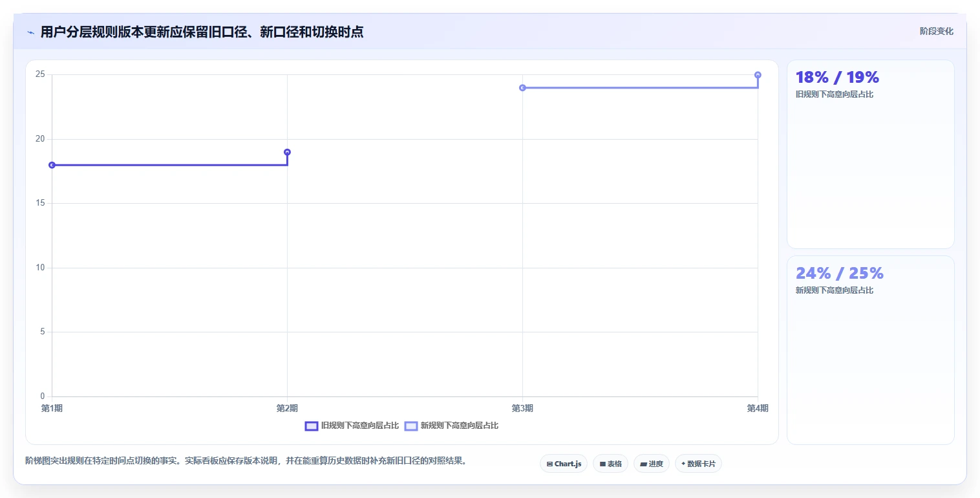The height and width of the screenshot is (498, 980).
Task: Click the 数据卡片 tag chip
Action: [x=698, y=464]
